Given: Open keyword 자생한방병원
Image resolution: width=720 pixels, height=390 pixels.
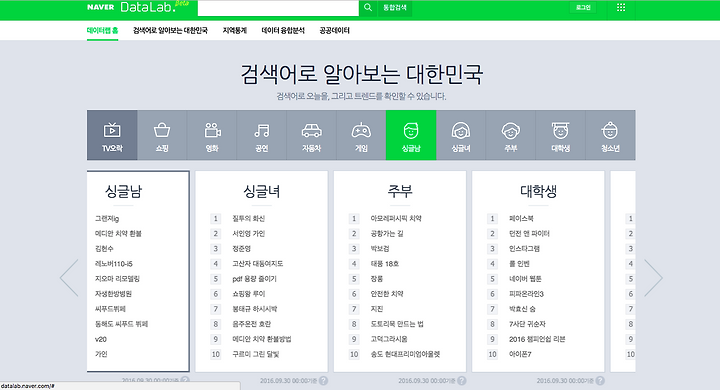Looking at the screenshot, I should click(113, 294).
